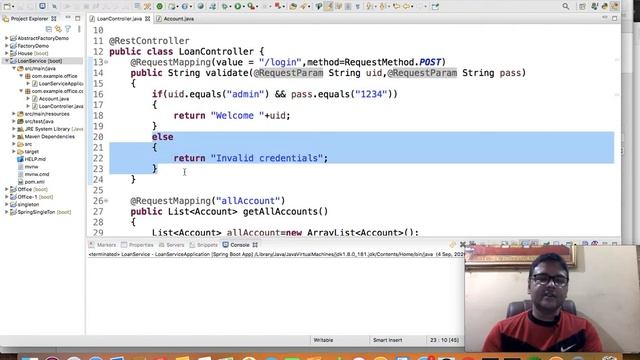
Task: Click on line number 27 in the gutter
Action: point(98,211)
